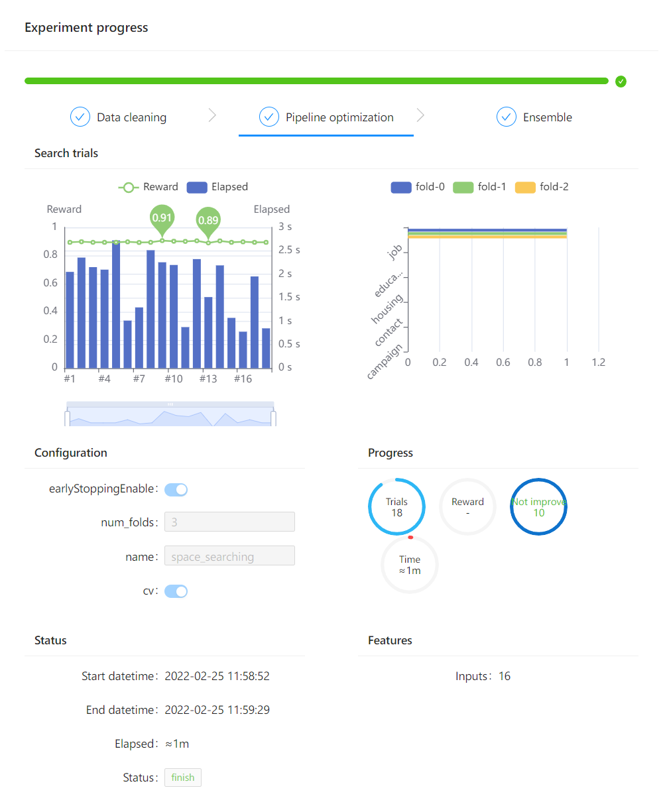This screenshot has width=661, height=812.
Task: Toggle the earlyStoppingEnable switch
Action: coord(176,490)
